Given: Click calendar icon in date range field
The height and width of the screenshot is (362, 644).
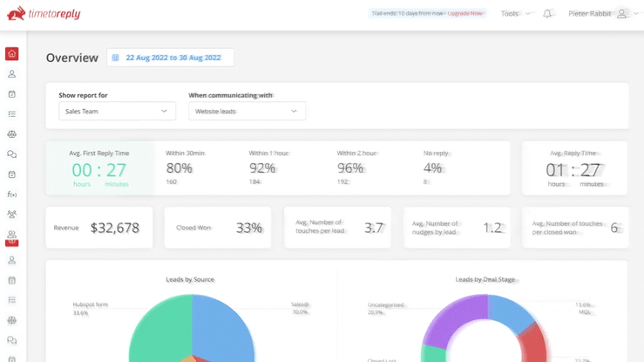Looking at the screenshot, I should coord(115,58).
